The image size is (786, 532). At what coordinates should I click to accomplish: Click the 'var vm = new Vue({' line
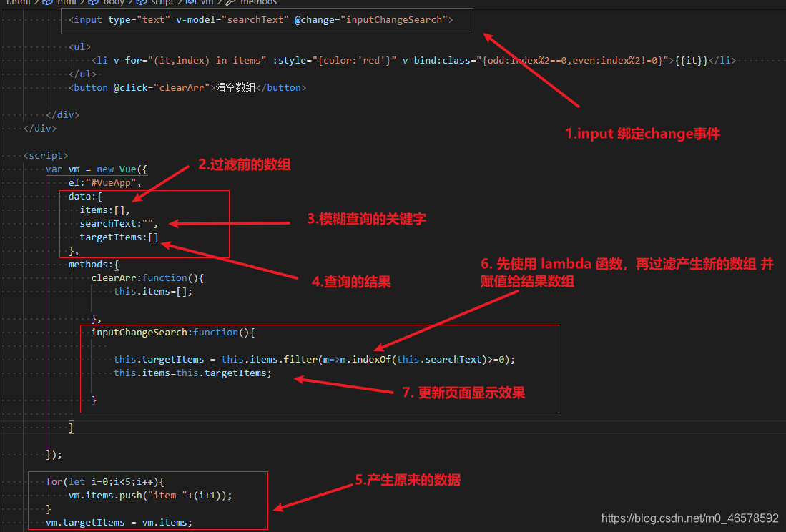pyautogui.click(x=97, y=169)
